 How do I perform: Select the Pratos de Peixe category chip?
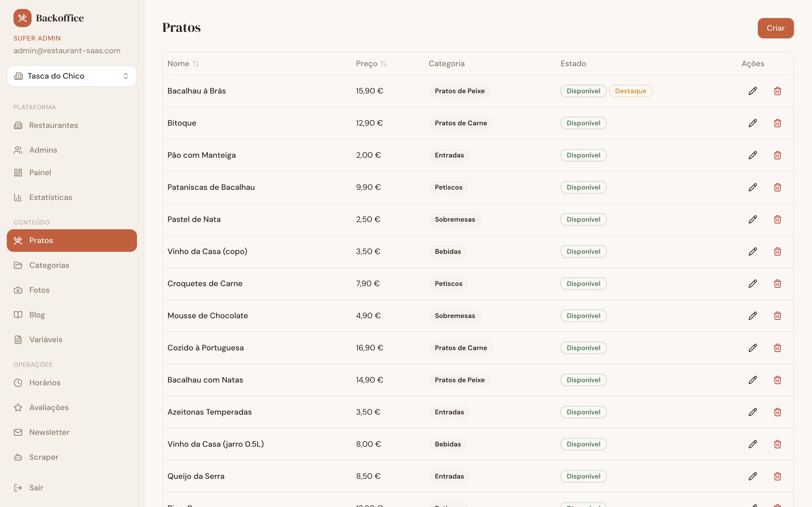460,90
